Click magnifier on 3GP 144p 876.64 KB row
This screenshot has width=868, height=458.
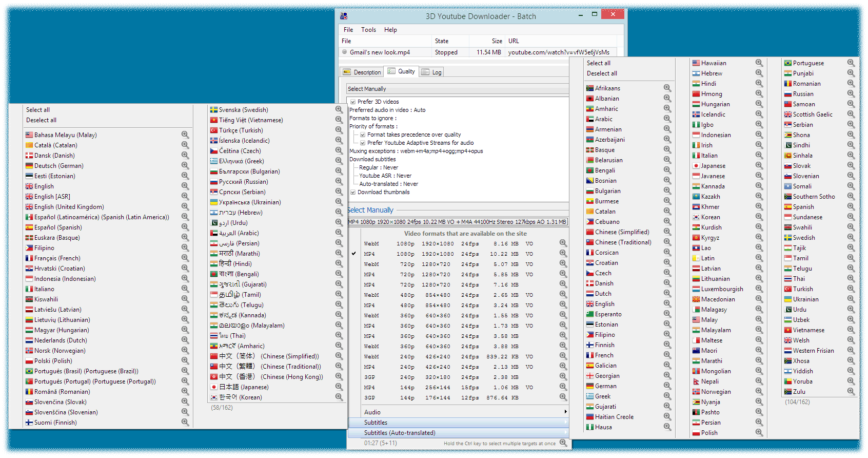coord(563,397)
